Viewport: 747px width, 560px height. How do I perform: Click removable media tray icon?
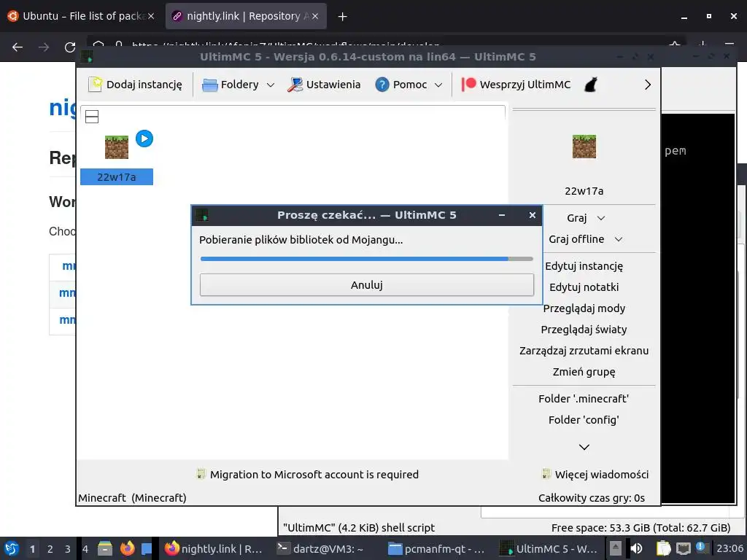pos(616,548)
